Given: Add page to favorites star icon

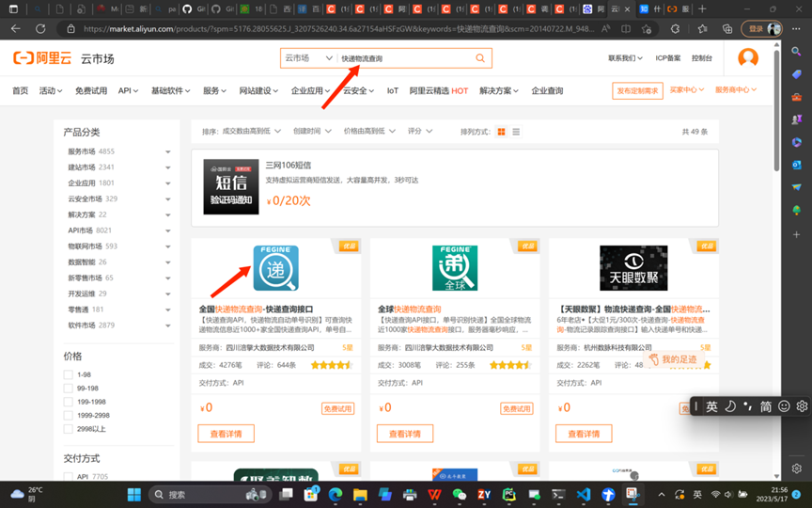Looking at the screenshot, I should (x=647, y=29).
